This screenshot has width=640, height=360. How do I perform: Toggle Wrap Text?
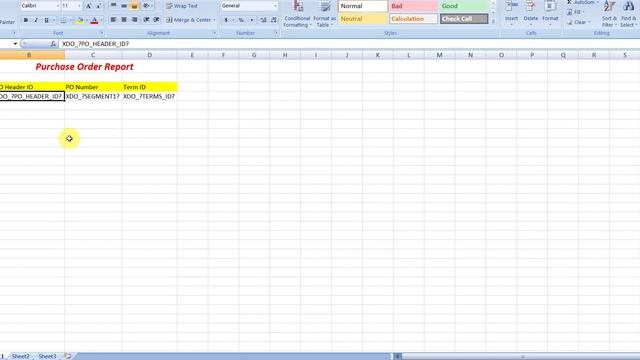coord(182,6)
